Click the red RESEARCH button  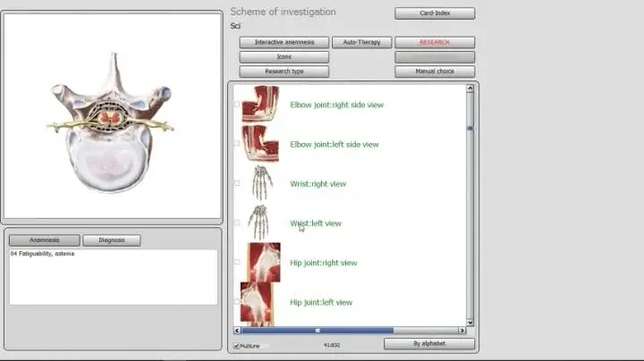(435, 42)
